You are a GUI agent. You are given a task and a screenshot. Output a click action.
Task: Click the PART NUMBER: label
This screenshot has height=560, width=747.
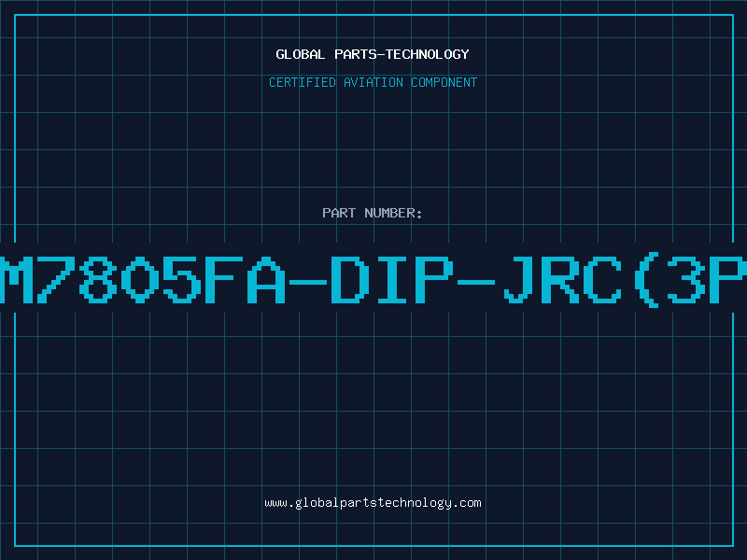coord(372,213)
